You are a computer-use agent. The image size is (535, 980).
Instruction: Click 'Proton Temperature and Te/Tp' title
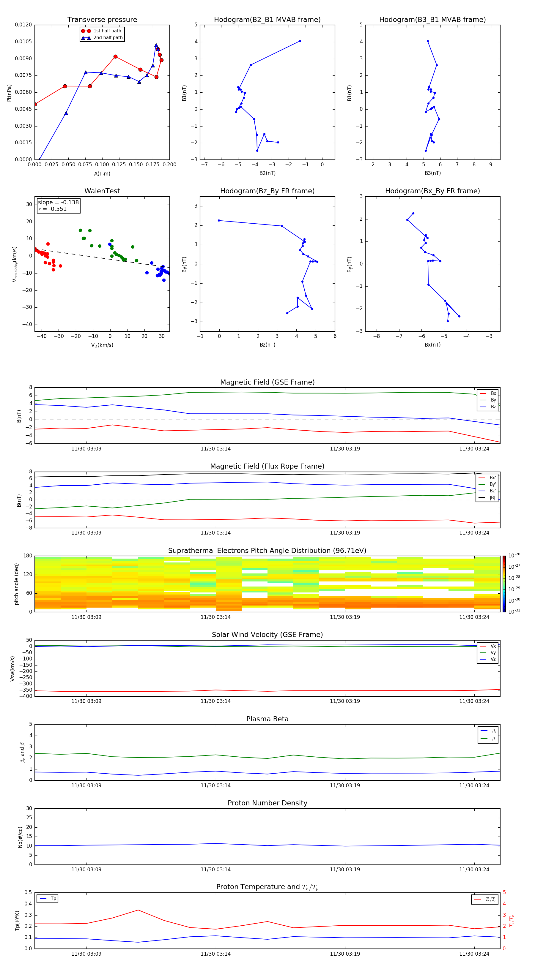coord(267,887)
